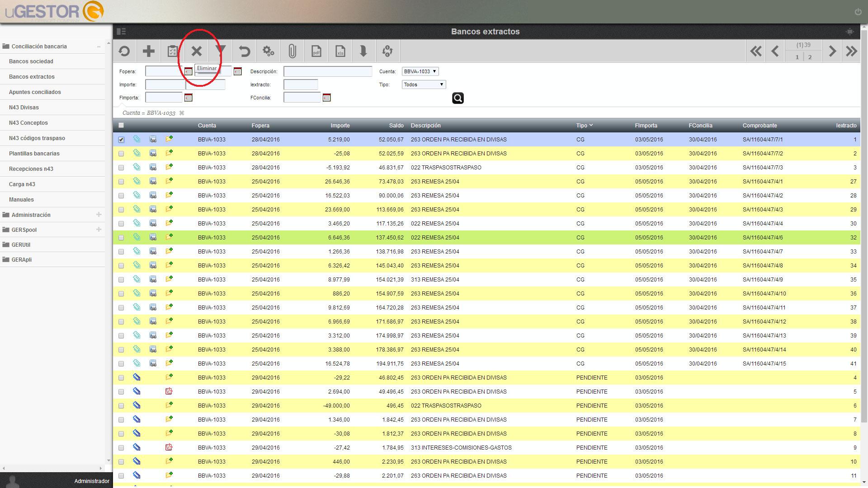Open calendar picker for FConcilia field
Viewport: 868px width, 488px height.
click(327, 98)
